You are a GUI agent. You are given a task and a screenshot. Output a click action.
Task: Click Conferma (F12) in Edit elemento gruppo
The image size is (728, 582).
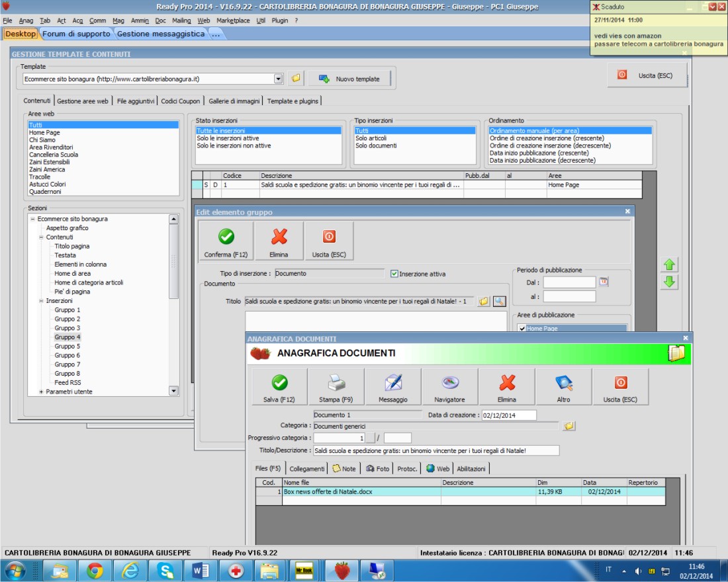coord(226,241)
